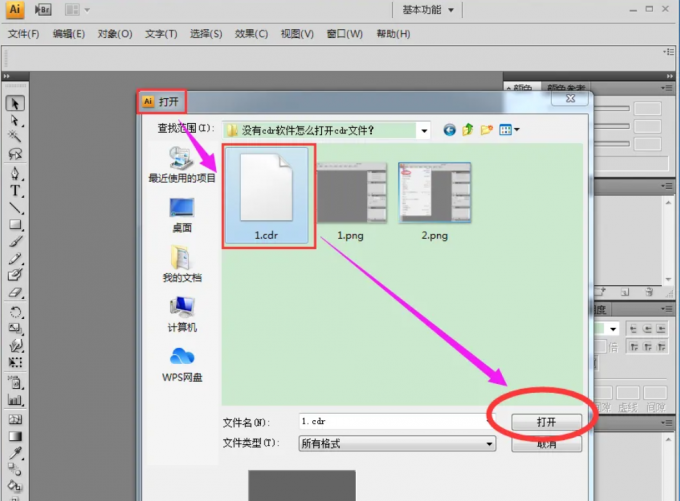Select the Direct Selection tool
The width and height of the screenshot is (680, 501).
tap(15, 120)
